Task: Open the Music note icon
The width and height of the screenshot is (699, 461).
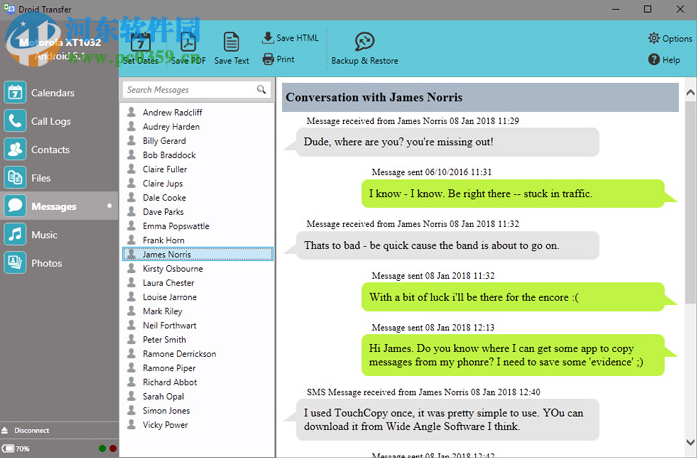Action: click(x=15, y=235)
